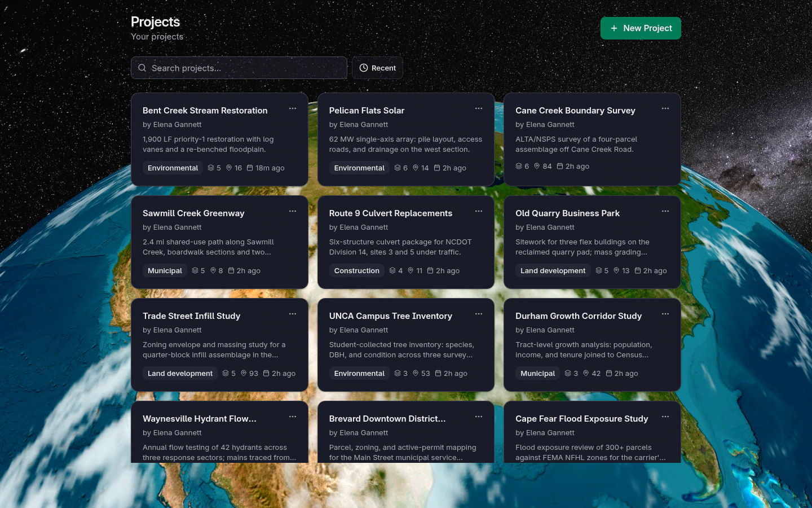Open options menu for Pelican Flats Solar

[479, 108]
